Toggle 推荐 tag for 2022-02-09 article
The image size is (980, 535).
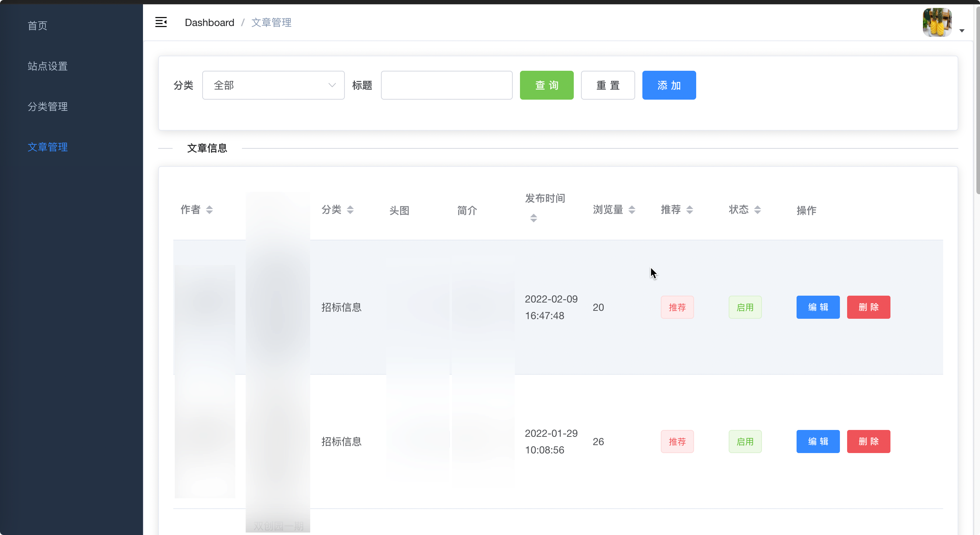[677, 307]
